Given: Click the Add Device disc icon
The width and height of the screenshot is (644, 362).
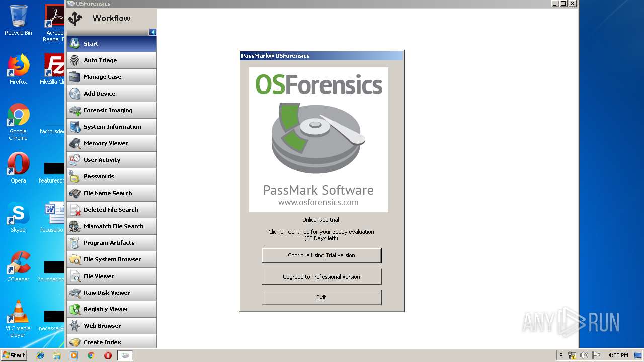Looking at the screenshot, I should pyautogui.click(x=74, y=94).
